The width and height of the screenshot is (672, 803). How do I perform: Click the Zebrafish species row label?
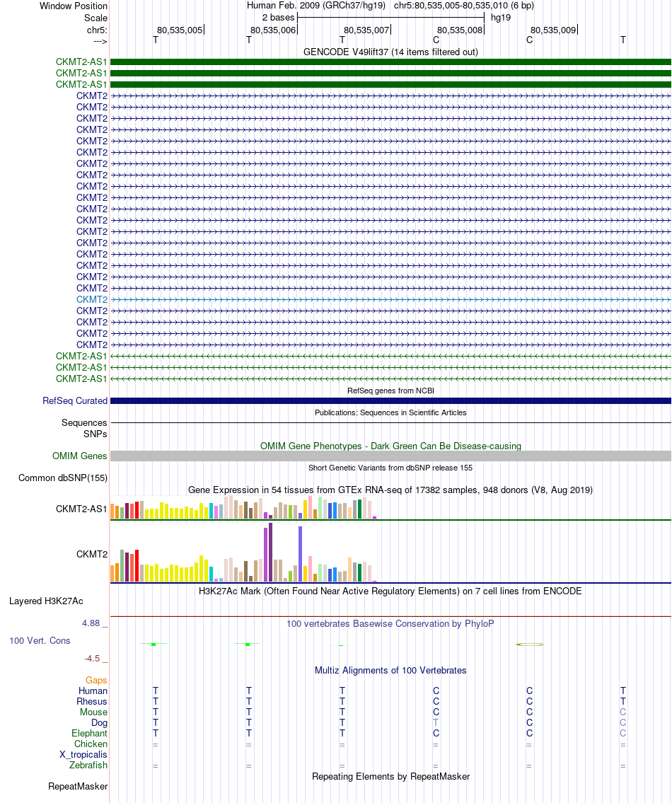pos(88,765)
